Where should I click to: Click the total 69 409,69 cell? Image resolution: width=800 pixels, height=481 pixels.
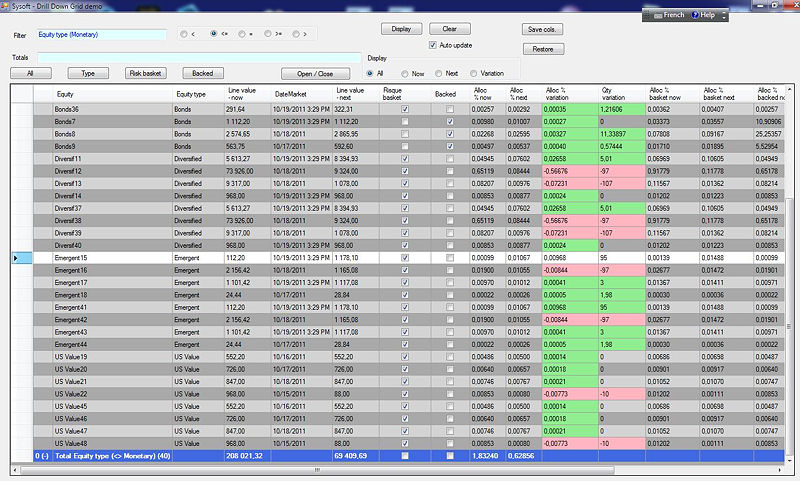(356, 456)
